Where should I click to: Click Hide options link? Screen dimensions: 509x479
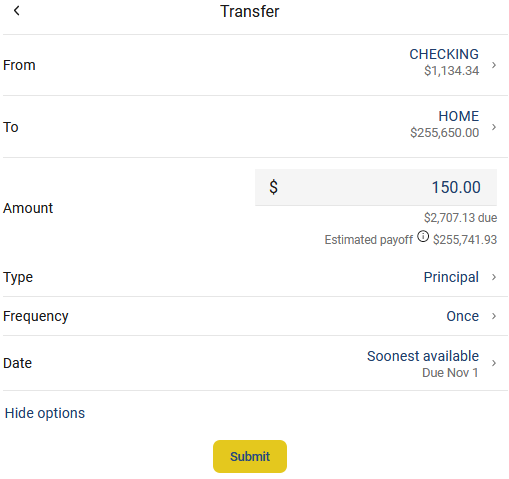click(x=45, y=413)
